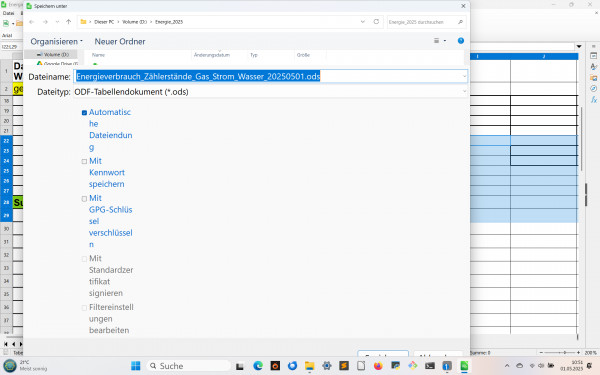Open Navigator deck in Calc sidebar
Image resolution: width=600 pixels, height=375 pixels.
(593, 88)
